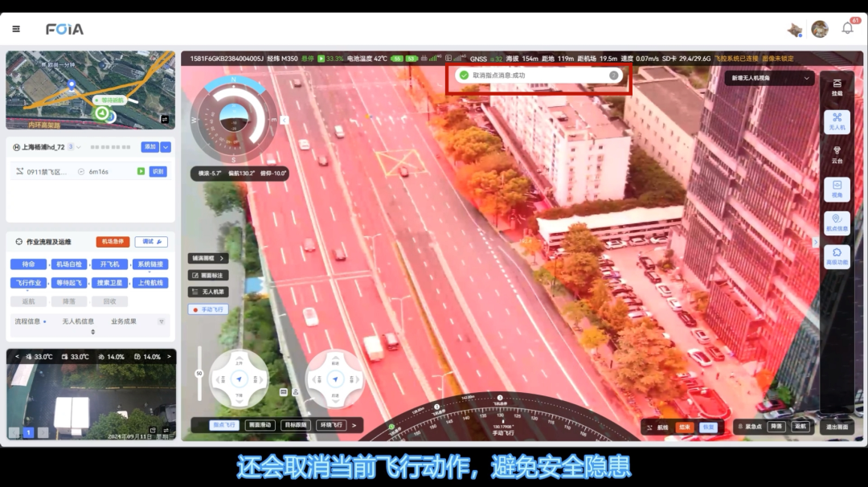
Task: Open the 高级功能 advanced functions panel
Action: coord(837,256)
